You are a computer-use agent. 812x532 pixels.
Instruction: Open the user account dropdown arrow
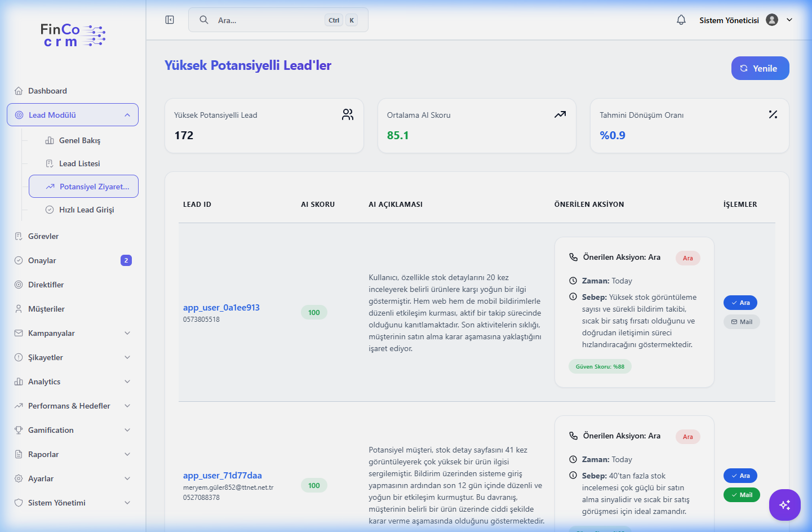(789, 20)
